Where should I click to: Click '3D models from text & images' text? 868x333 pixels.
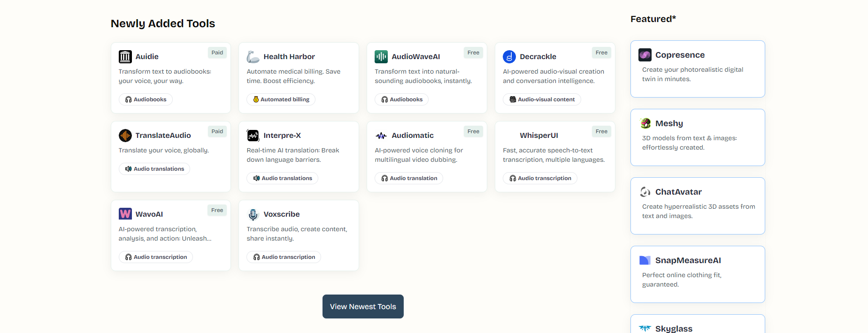(x=690, y=143)
